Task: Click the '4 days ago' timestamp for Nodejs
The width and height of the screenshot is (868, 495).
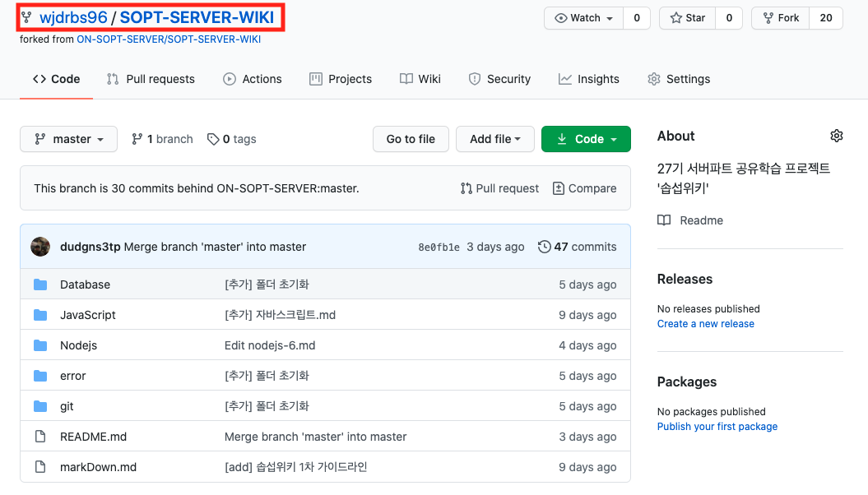Action: point(587,345)
